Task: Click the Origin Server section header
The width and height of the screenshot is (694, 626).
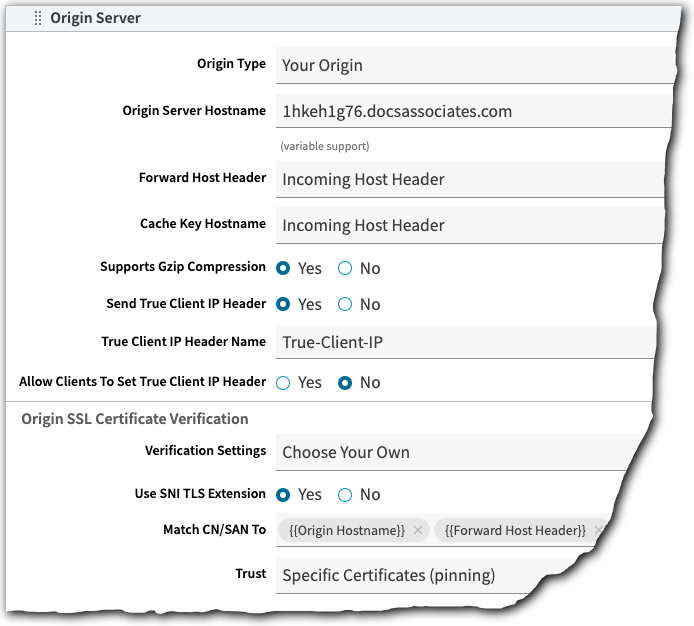Action: (96, 18)
